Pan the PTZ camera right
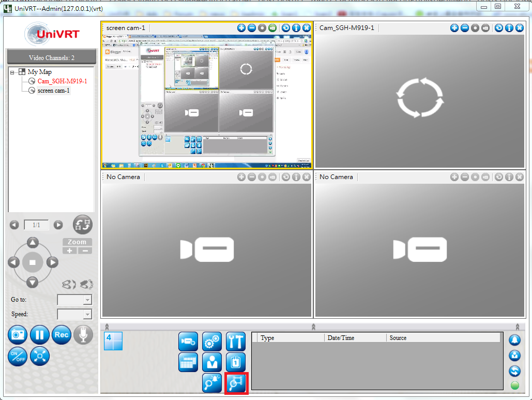532x400 pixels. (52, 262)
